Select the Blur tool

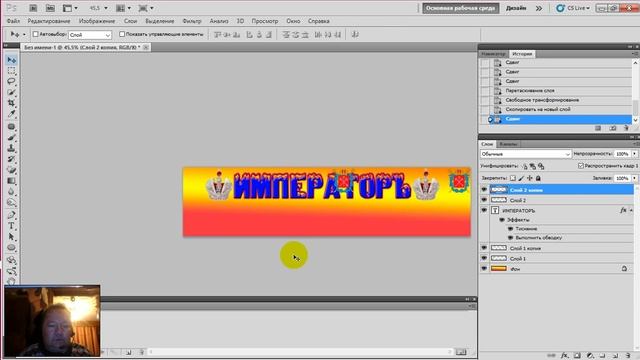11,192
